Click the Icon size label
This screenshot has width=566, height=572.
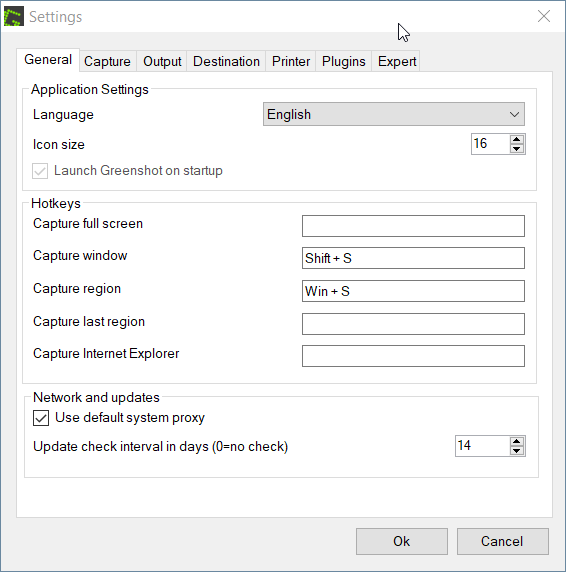[59, 144]
